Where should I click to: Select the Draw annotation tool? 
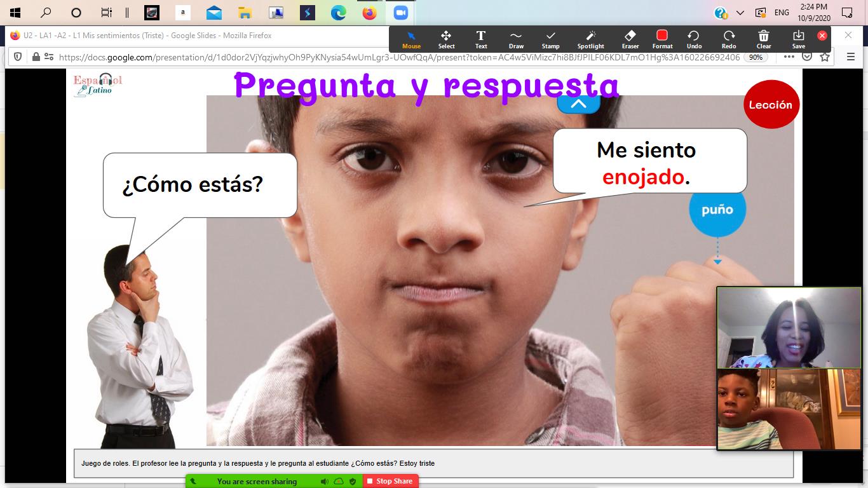coord(516,39)
